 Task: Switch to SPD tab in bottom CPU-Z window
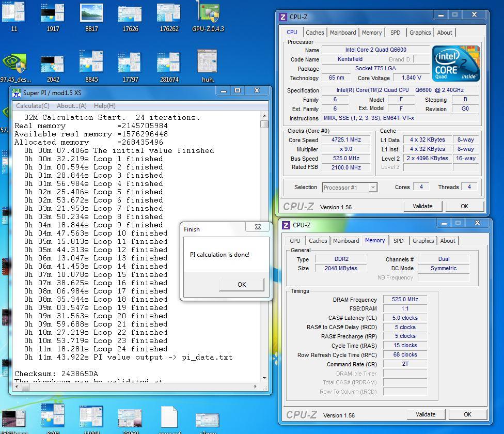(398, 241)
